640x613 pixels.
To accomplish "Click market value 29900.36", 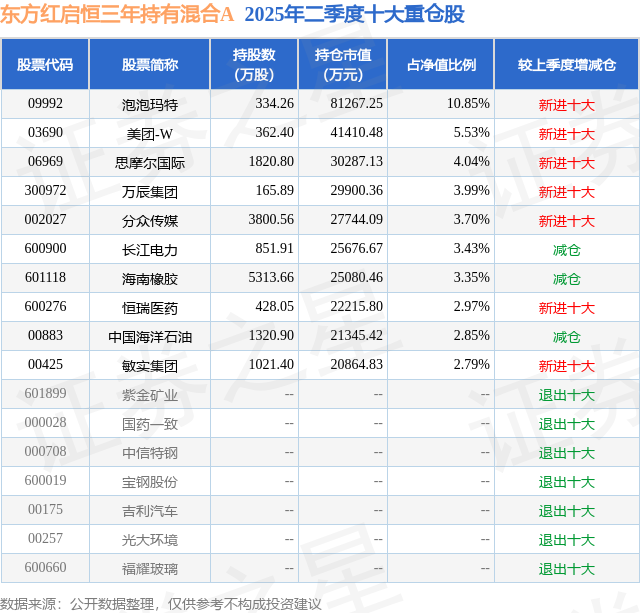I will click(356, 190).
